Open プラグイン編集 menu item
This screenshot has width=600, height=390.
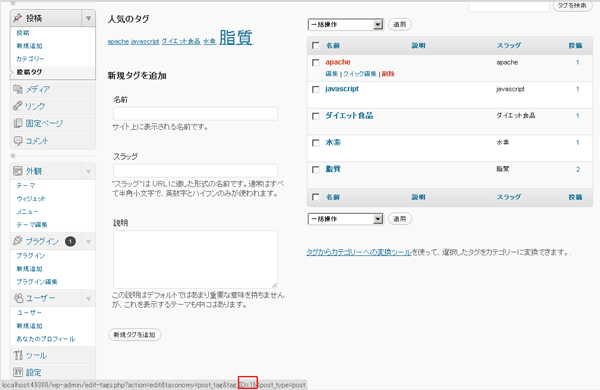(x=37, y=282)
